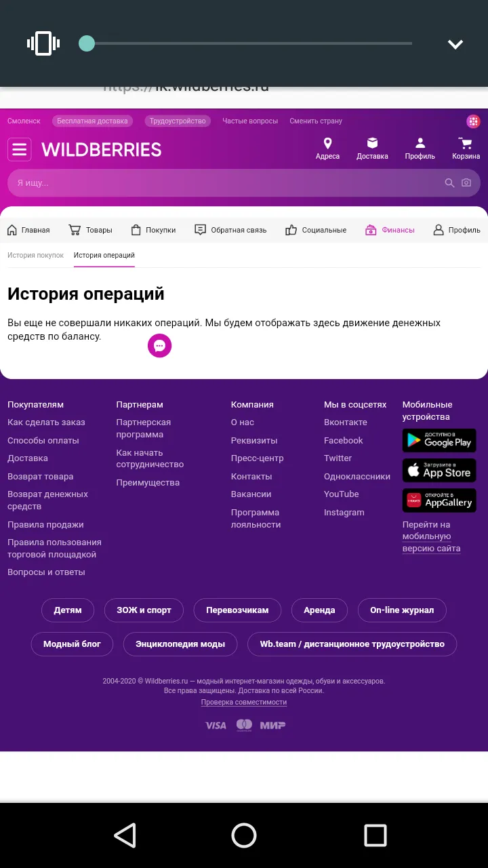Open Вопросы и ответы link
Viewport: 488px width, 868px height.
tap(46, 572)
